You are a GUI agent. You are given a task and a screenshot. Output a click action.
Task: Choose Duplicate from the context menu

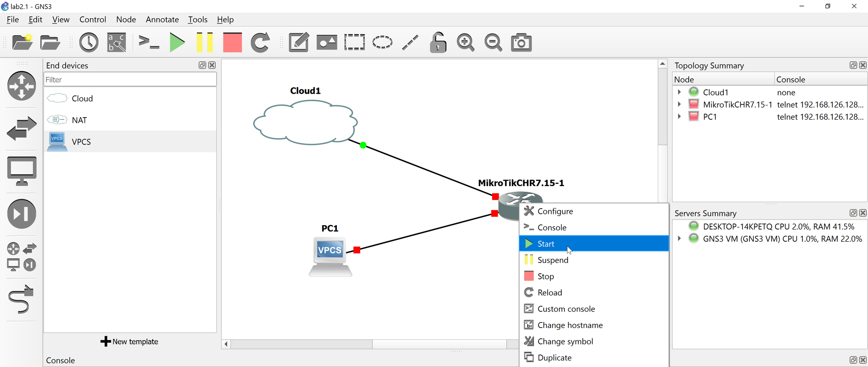tap(594, 357)
